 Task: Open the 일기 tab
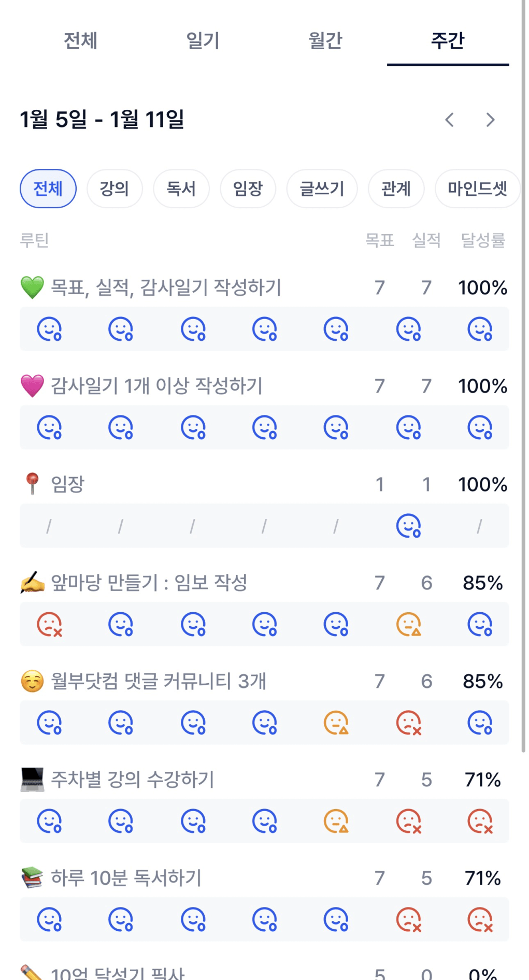click(203, 40)
